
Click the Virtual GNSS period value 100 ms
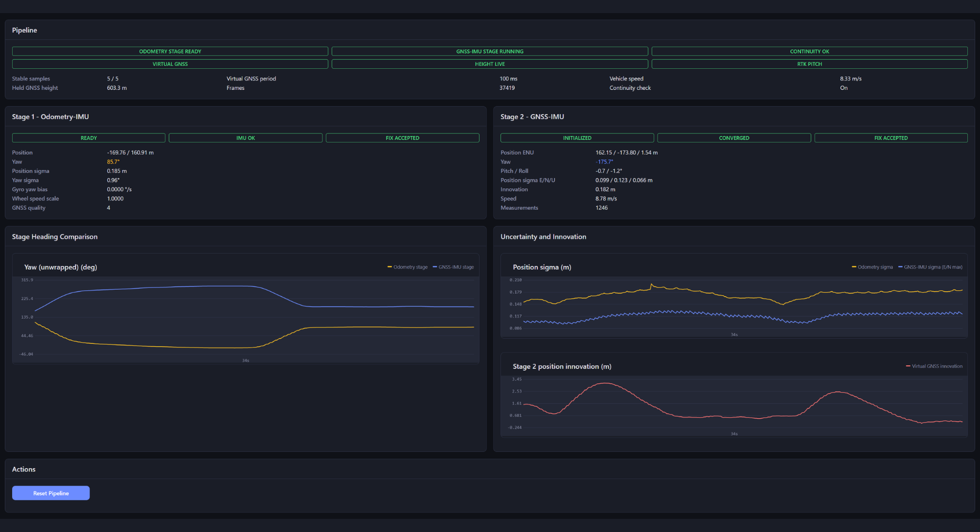tap(509, 78)
